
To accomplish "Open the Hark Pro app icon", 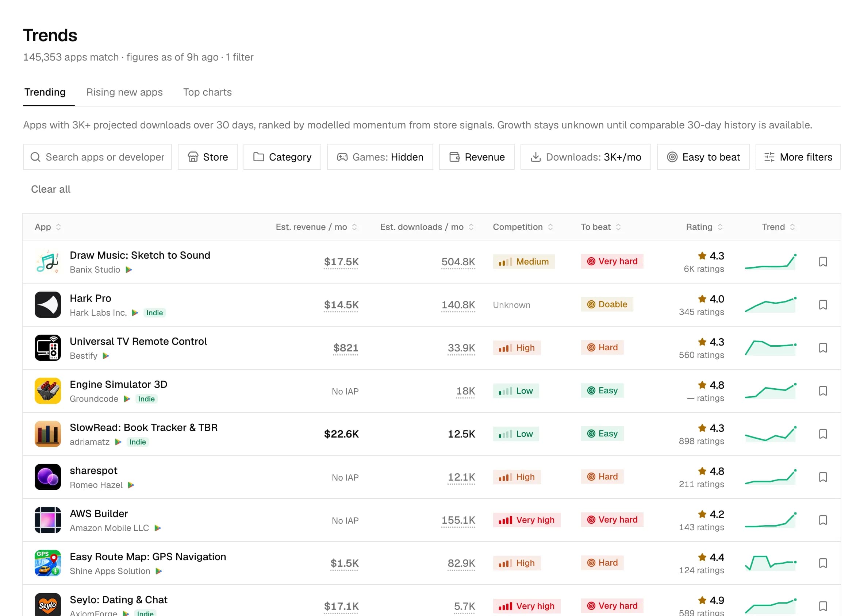I will point(48,305).
